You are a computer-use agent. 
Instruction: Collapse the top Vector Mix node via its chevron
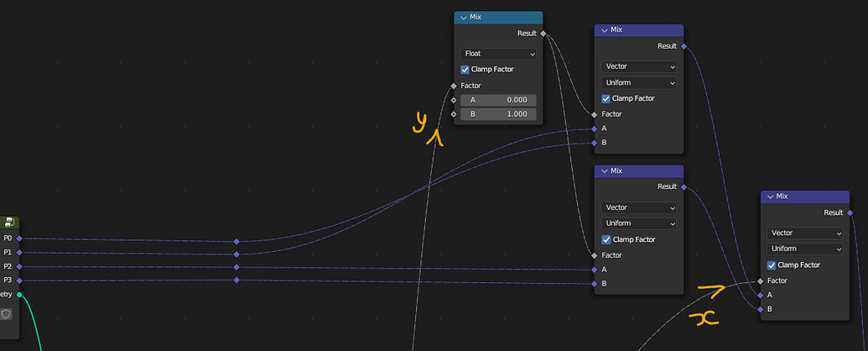coord(604,30)
